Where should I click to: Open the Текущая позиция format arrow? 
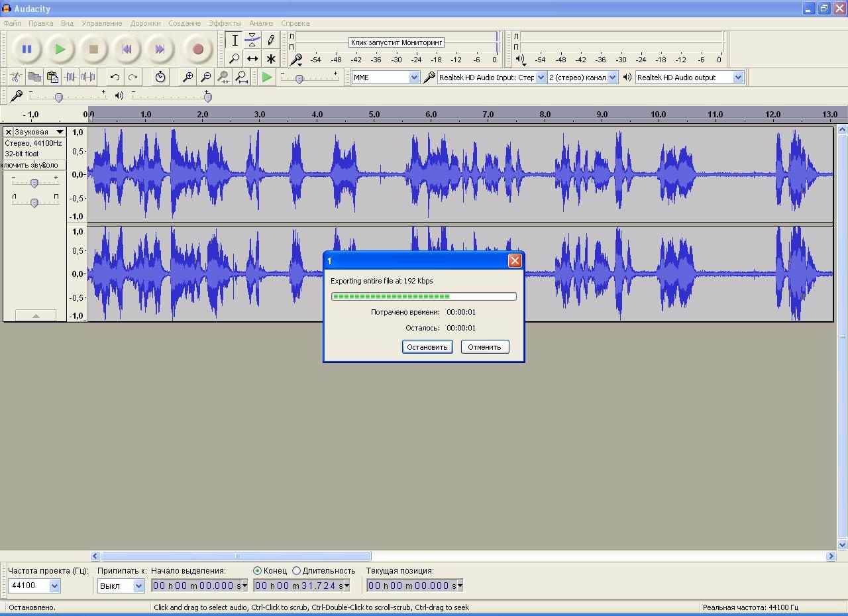(460, 586)
